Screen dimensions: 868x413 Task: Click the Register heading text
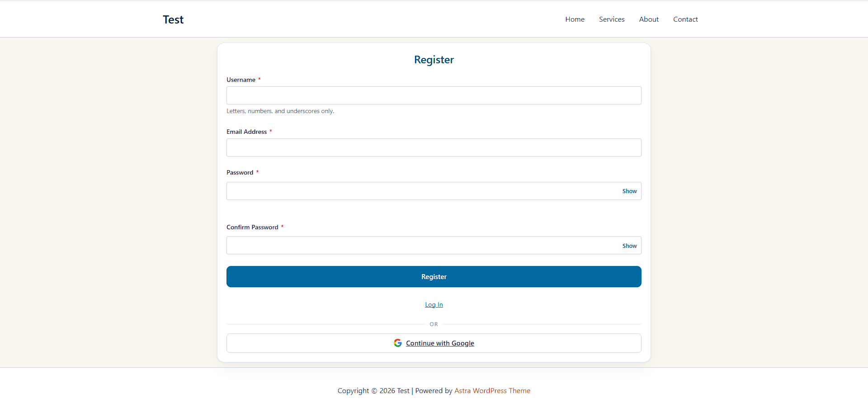tap(434, 60)
